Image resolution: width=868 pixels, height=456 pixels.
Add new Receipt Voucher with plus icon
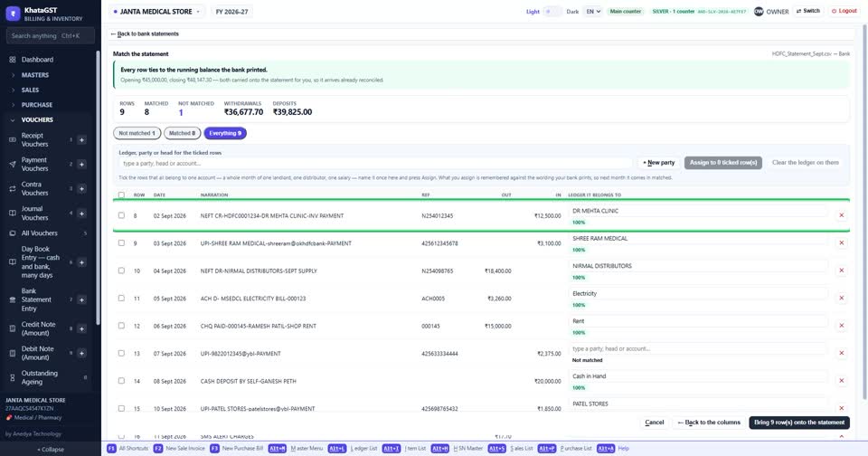[81, 140]
